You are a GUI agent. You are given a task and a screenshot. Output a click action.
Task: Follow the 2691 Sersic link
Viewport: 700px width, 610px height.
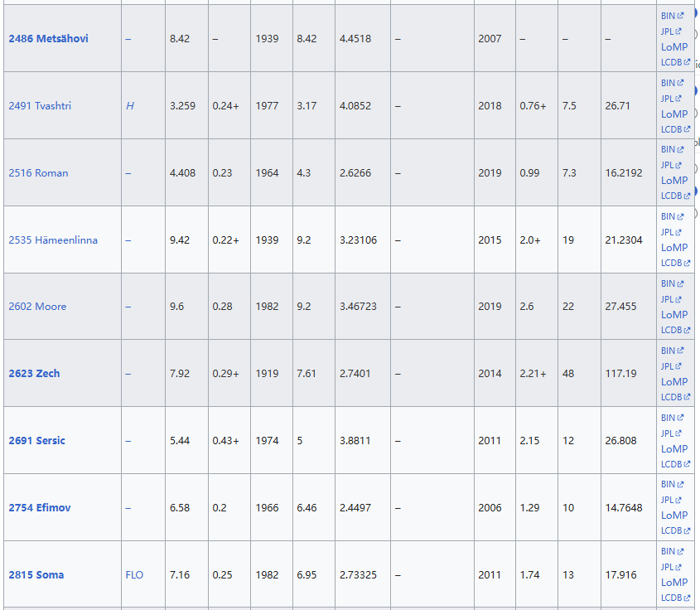(36, 441)
